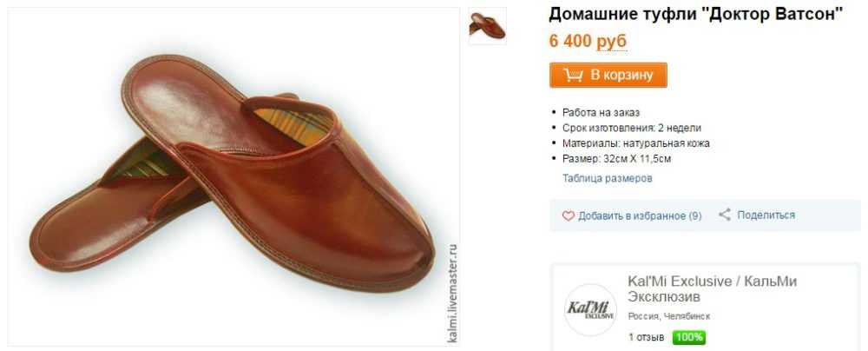This screenshot has width=868, height=351.
Task: Open the Kal'Mi Exclusive shop logo
Action: point(590,308)
